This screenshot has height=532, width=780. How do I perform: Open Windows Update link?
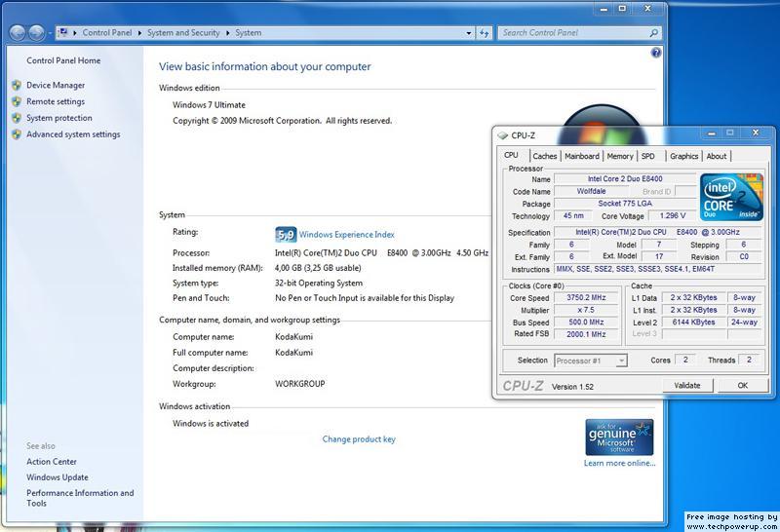click(x=58, y=477)
